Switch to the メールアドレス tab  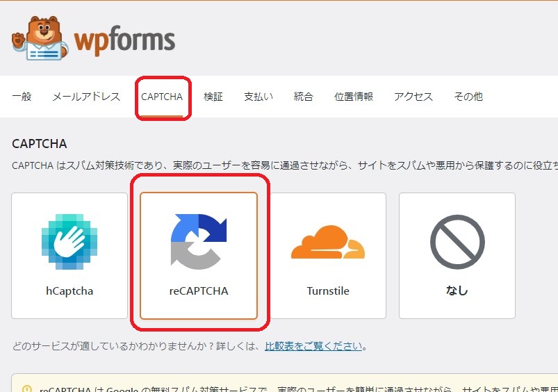pyautogui.click(x=86, y=97)
